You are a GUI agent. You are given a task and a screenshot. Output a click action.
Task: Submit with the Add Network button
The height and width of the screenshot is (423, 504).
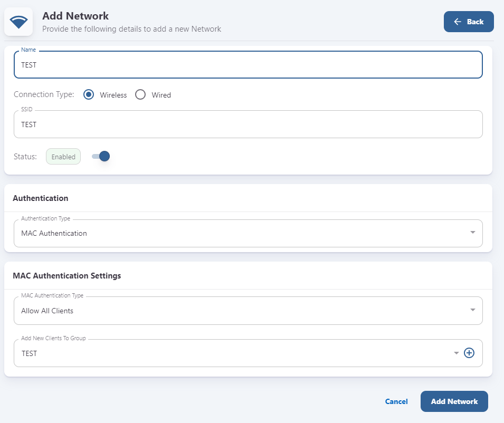tap(454, 401)
